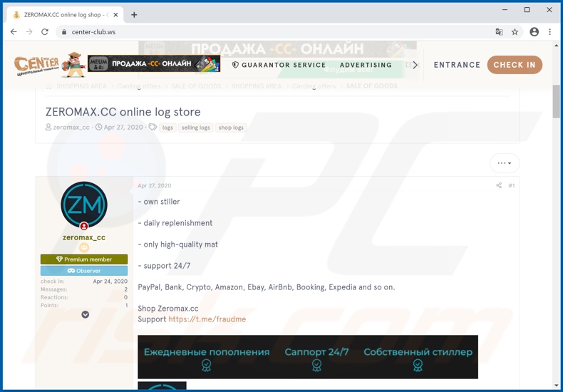Screen dimensions: 563x392
Task: Click the home breadcrumb icon
Action: pyautogui.click(x=49, y=86)
